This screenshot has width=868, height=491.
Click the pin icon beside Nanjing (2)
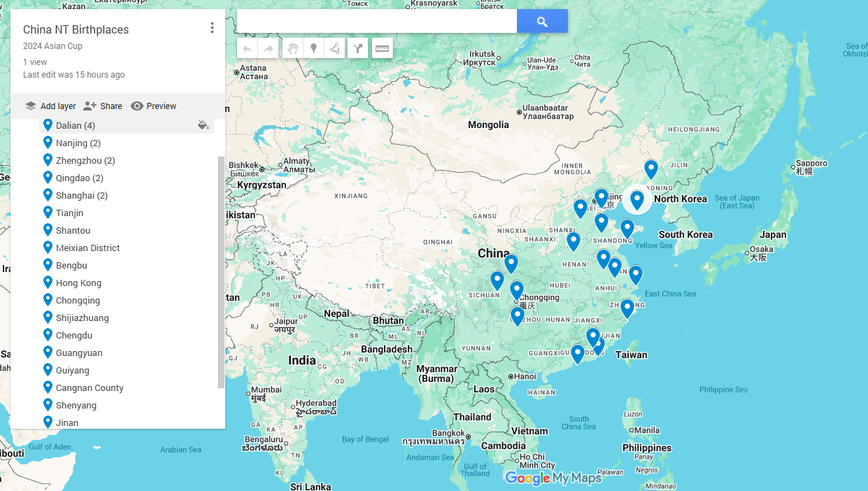(48, 143)
